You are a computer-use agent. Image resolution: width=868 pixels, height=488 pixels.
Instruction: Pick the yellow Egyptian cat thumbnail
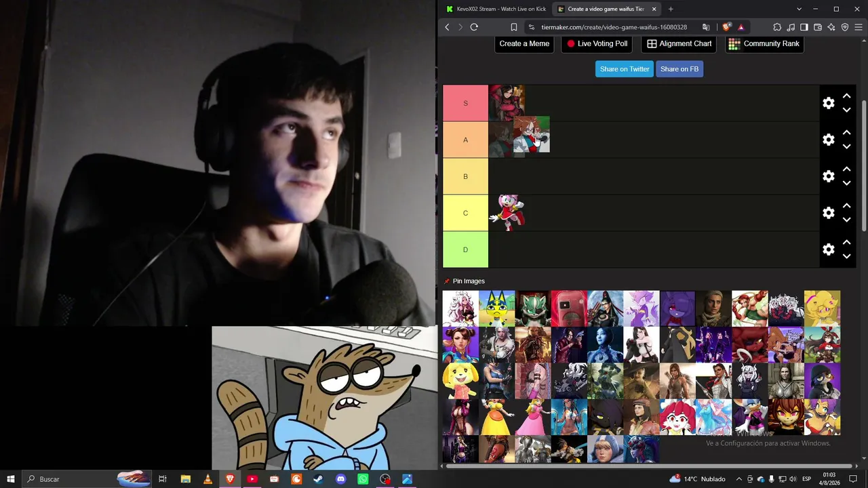(x=496, y=309)
